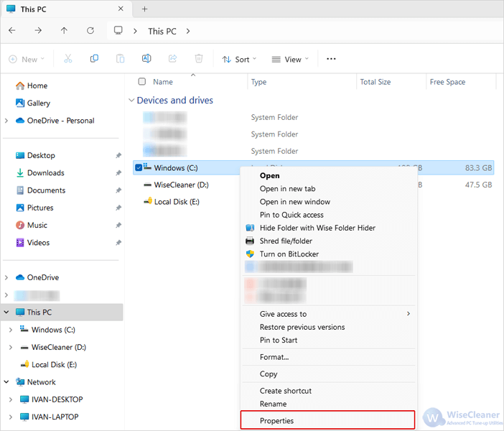The image size is (504, 431).
Task: Open the pinned Videos folder
Action: tap(38, 243)
